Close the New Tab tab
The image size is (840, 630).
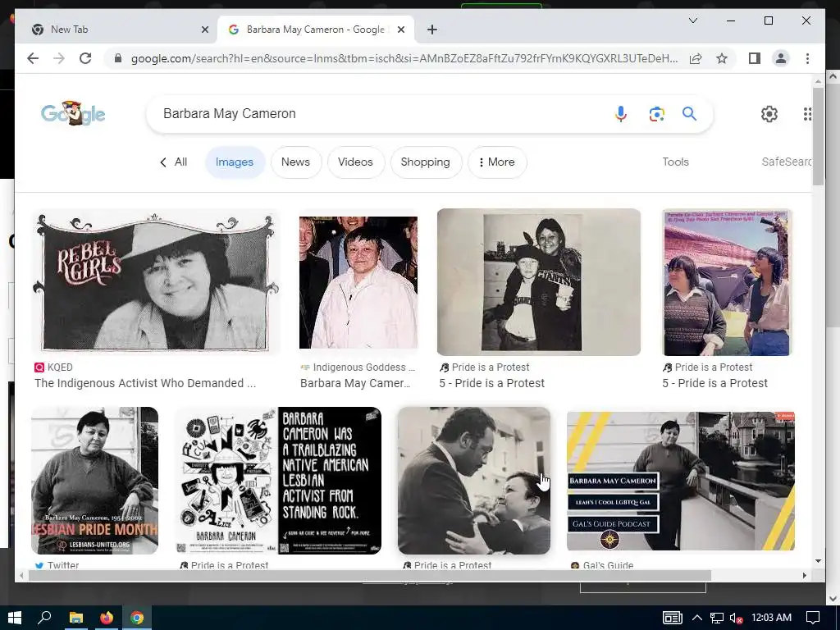click(x=204, y=30)
